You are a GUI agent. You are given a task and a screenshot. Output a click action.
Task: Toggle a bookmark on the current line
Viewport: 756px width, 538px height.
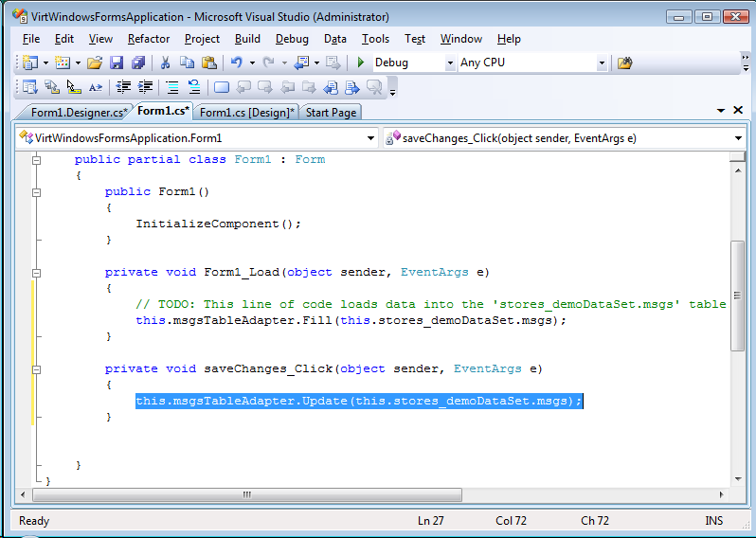tap(221, 87)
